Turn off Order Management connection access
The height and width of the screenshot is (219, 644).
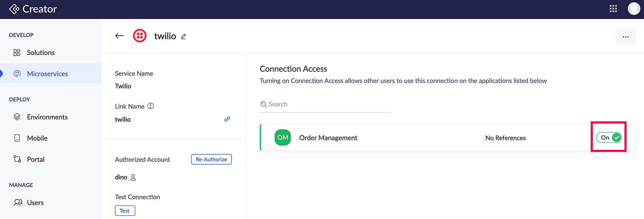pyautogui.click(x=609, y=137)
